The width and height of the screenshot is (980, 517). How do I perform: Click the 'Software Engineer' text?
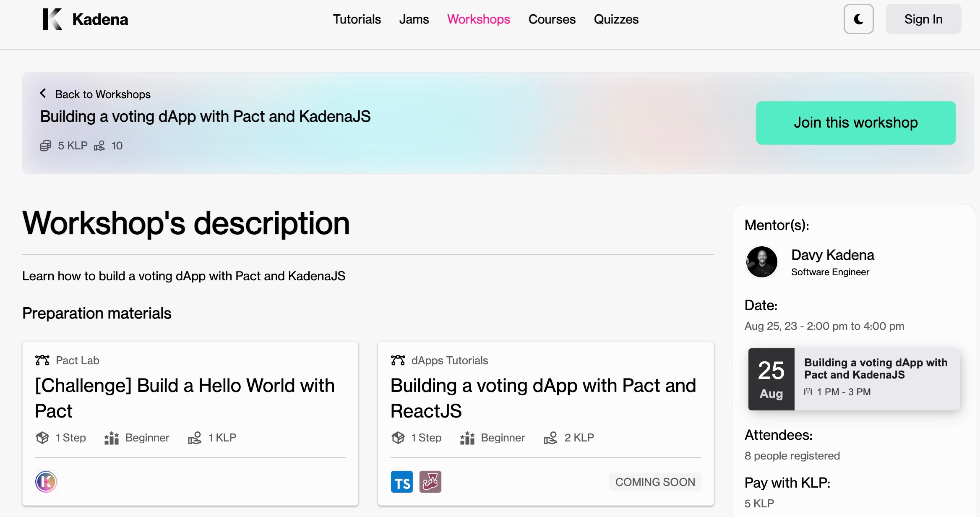coord(830,272)
